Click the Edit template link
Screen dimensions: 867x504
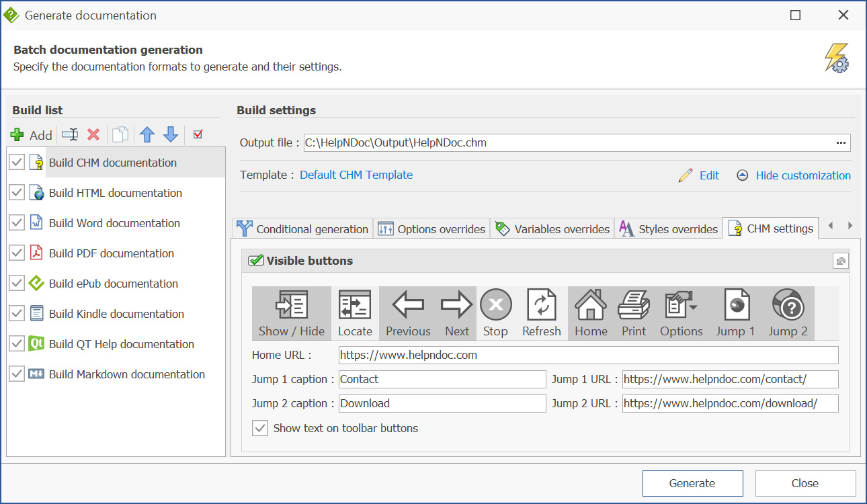[699, 175]
